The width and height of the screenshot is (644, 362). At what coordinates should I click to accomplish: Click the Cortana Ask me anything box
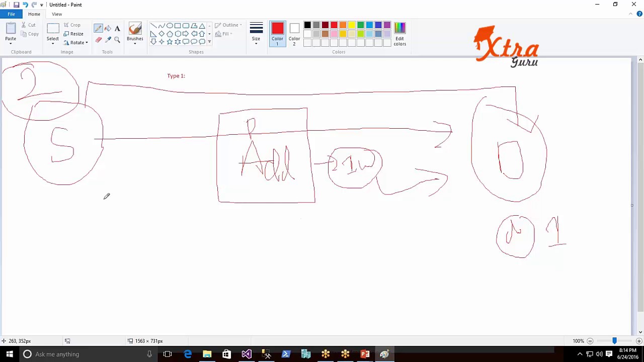point(88,354)
